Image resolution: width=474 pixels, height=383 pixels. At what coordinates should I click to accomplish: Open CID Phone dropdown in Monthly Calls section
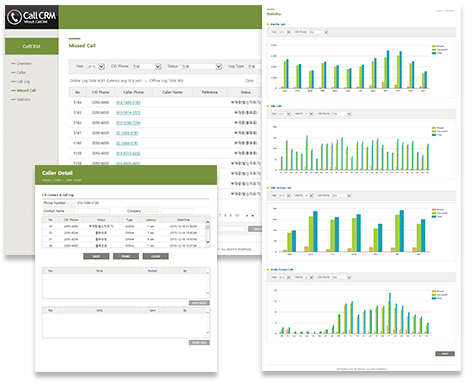click(x=319, y=32)
